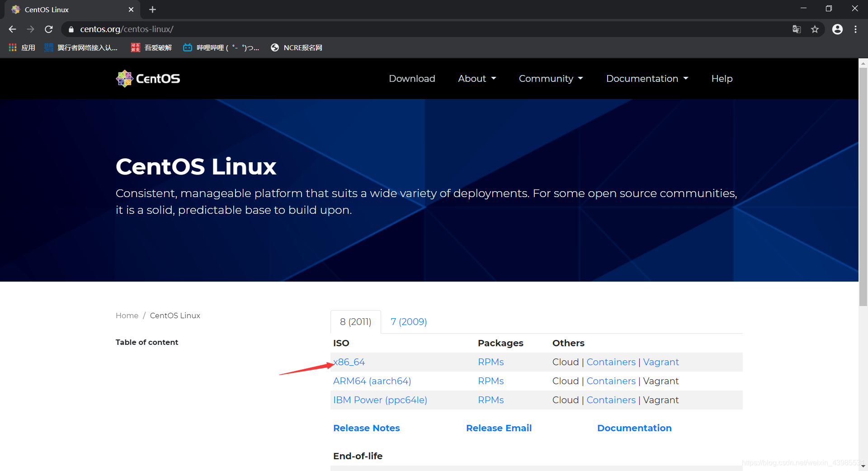Open Containers link in x86_64 row
This screenshot has height=471, width=868.
pos(611,362)
